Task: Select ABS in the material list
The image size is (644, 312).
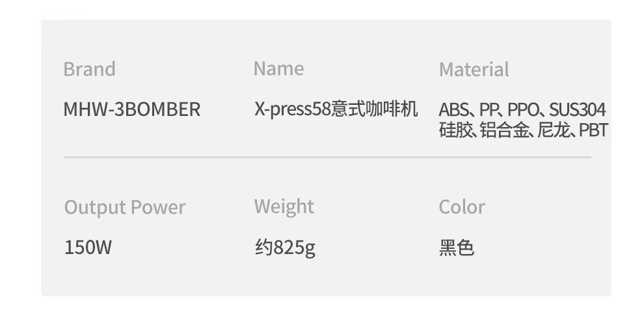Action: click(x=453, y=109)
